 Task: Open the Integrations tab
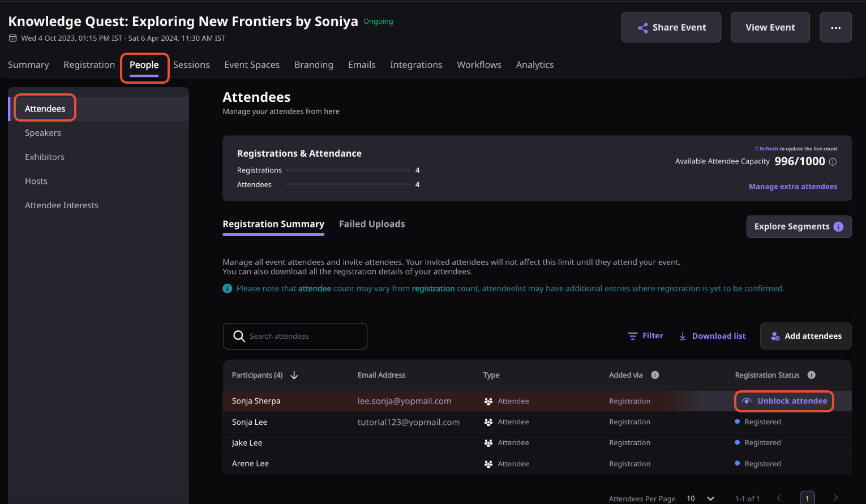point(416,64)
